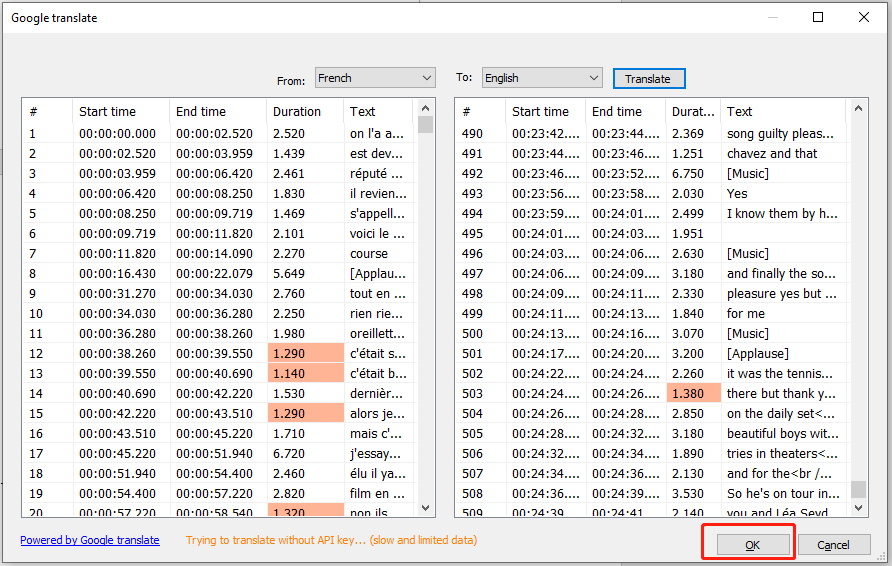Click the duration cell 6.720
This screenshot has width=892, height=566.
coord(305,453)
